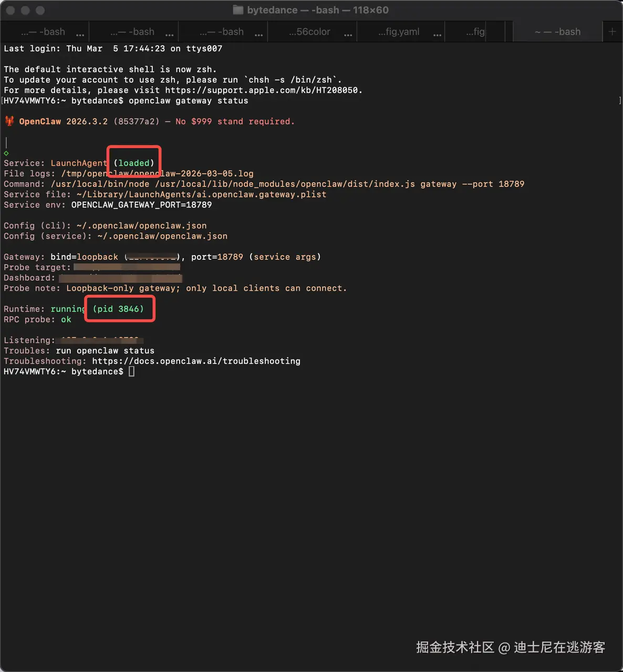The width and height of the screenshot is (623, 672).
Task: Click the 'Listening:' label
Action: point(29,340)
